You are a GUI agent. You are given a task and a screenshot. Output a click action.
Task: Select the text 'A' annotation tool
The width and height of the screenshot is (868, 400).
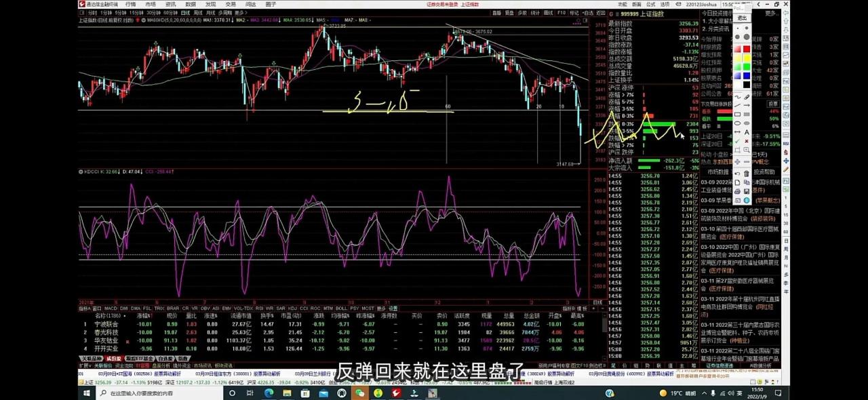tap(746, 132)
